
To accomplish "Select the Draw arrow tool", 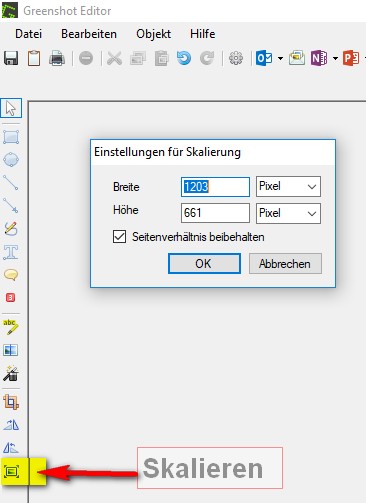I will point(11,205).
